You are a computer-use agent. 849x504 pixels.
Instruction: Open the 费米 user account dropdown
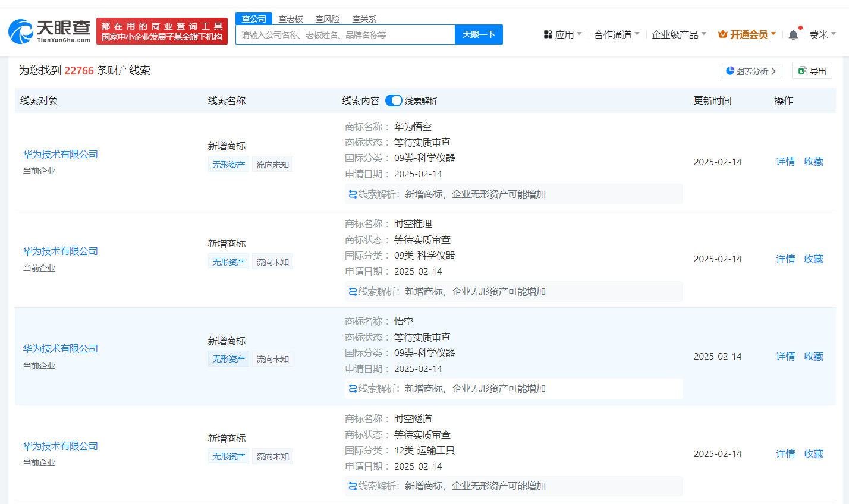(822, 35)
